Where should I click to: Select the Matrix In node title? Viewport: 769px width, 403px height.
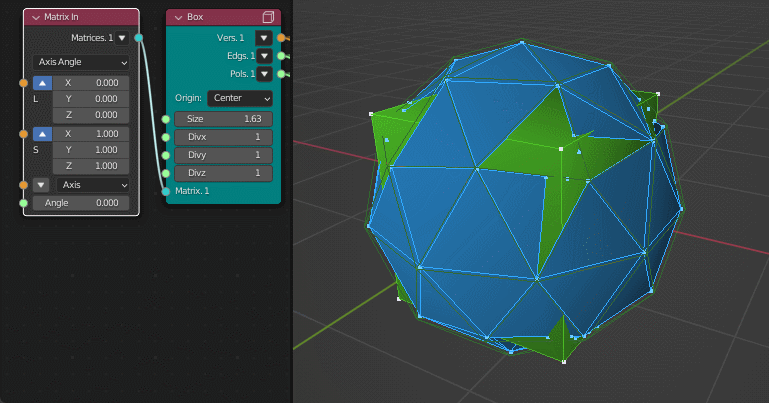coord(61,17)
